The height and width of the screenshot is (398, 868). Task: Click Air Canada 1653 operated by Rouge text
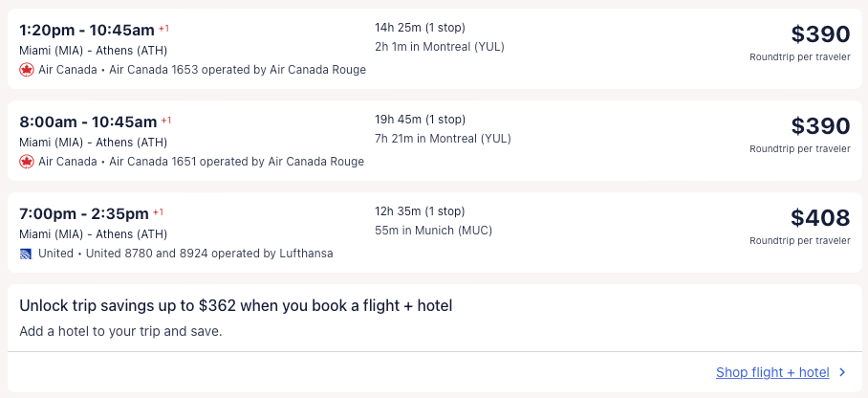(x=237, y=70)
